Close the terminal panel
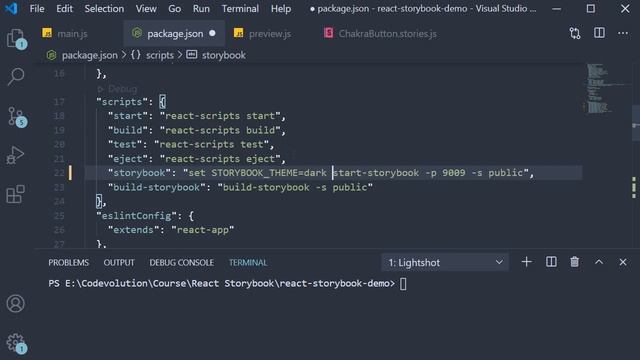Screen dimensions: 640x360 coord(622,262)
